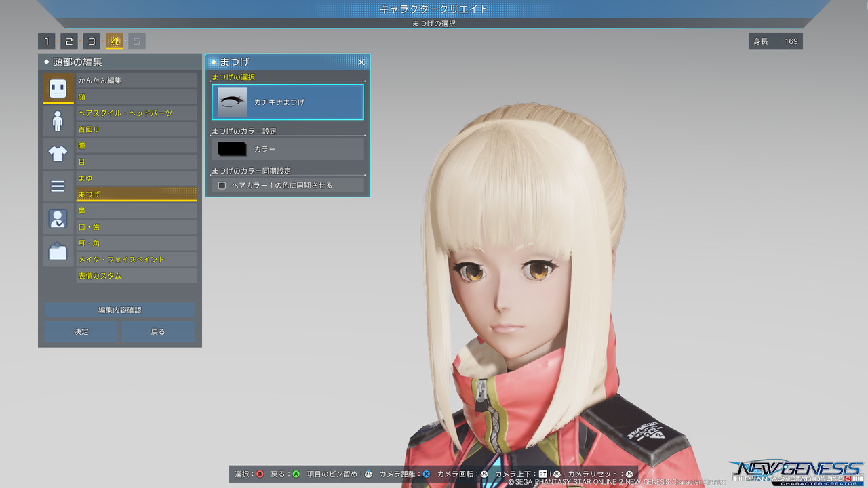The height and width of the screenshot is (488, 868).
Task: Click the icon beside カメラリセット
Action: [629, 474]
